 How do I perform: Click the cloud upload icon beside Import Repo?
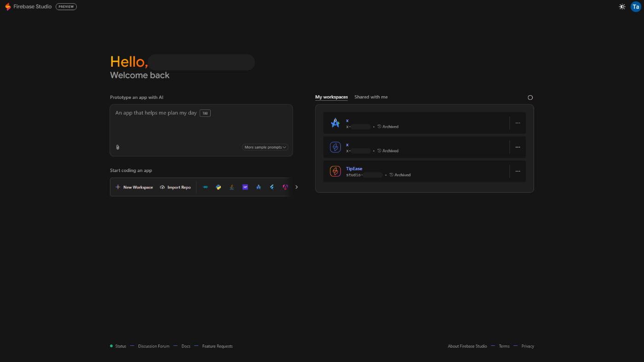(162, 187)
